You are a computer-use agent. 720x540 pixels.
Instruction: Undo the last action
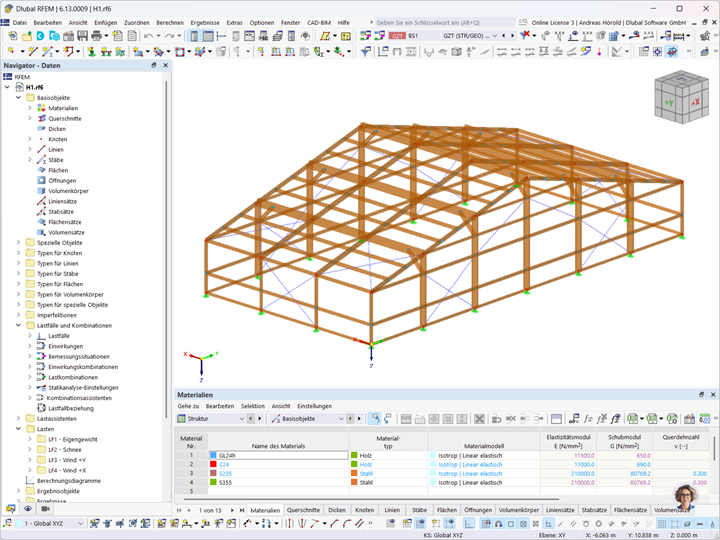pyautogui.click(x=148, y=36)
